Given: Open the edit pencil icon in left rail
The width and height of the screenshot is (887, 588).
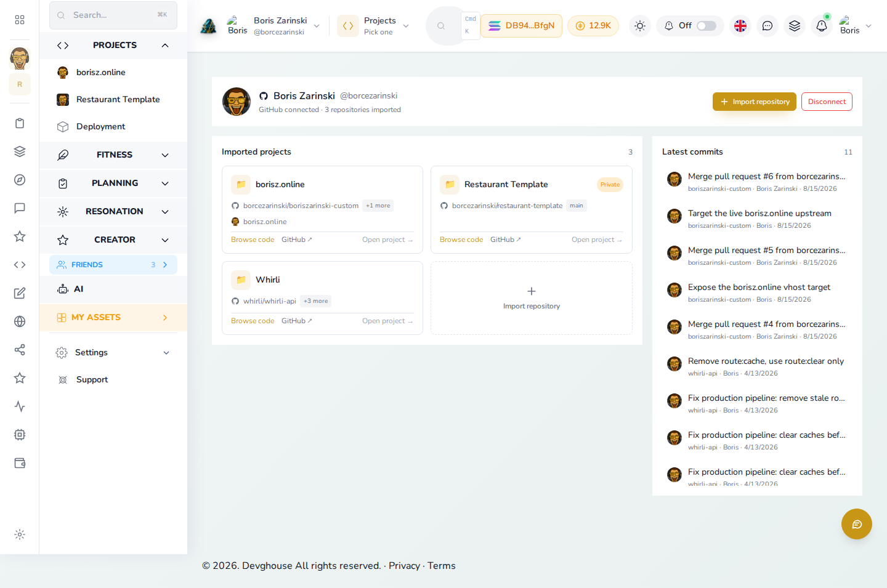Looking at the screenshot, I should [x=20, y=293].
